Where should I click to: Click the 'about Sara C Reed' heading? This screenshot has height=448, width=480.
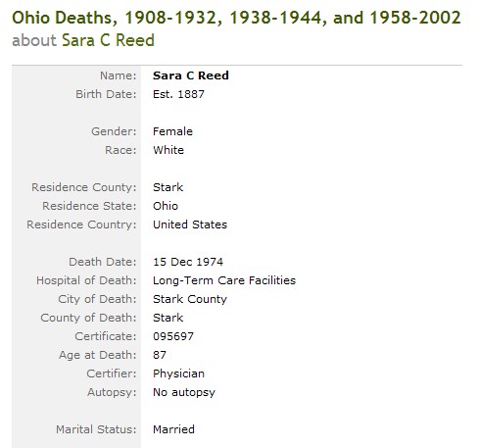(x=83, y=40)
